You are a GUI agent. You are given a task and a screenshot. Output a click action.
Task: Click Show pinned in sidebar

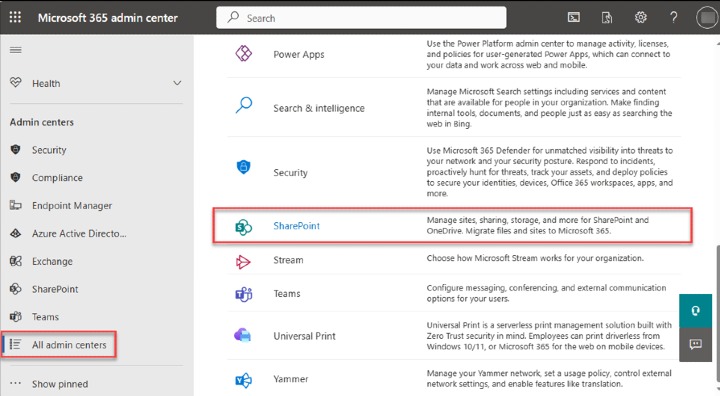coord(60,384)
